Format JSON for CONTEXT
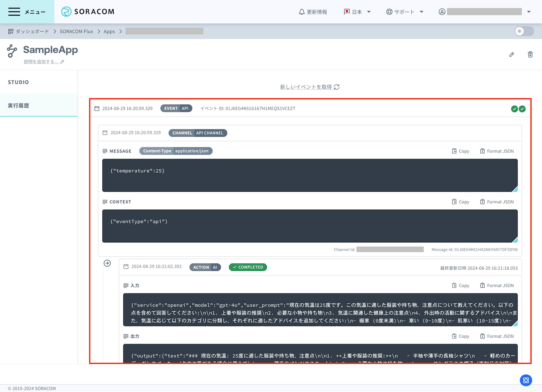The height and width of the screenshot is (392, 542). [497, 202]
